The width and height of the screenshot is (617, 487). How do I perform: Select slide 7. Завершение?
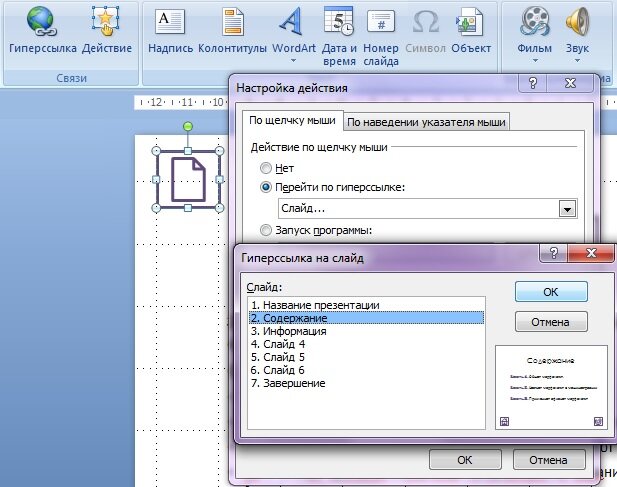coord(366,383)
